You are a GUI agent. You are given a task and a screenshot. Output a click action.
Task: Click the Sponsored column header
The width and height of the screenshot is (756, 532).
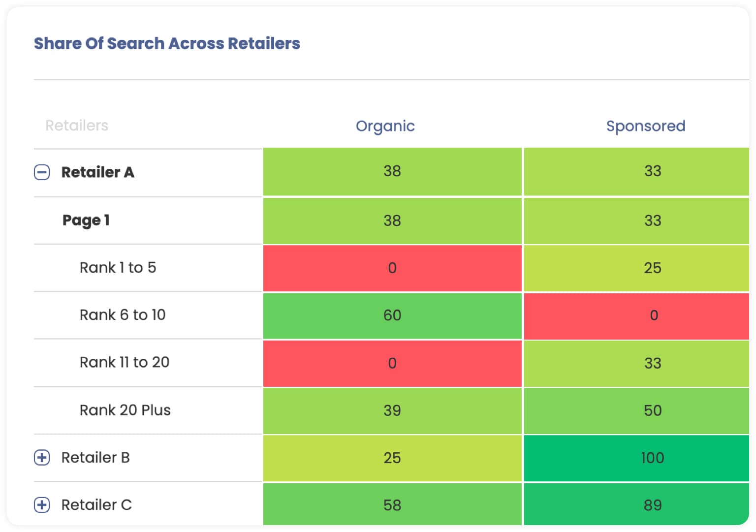click(645, 126)
